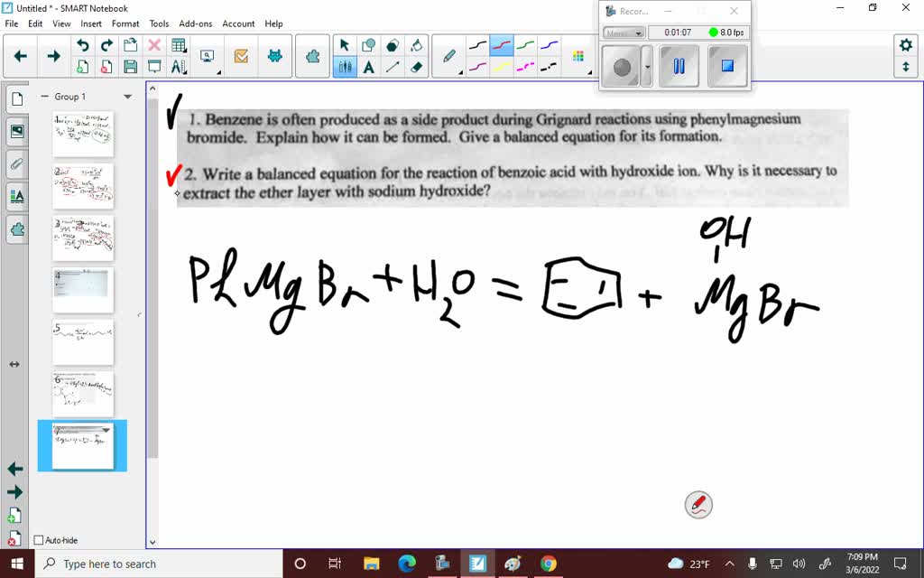Expand the record options arrow

(647, 67)
